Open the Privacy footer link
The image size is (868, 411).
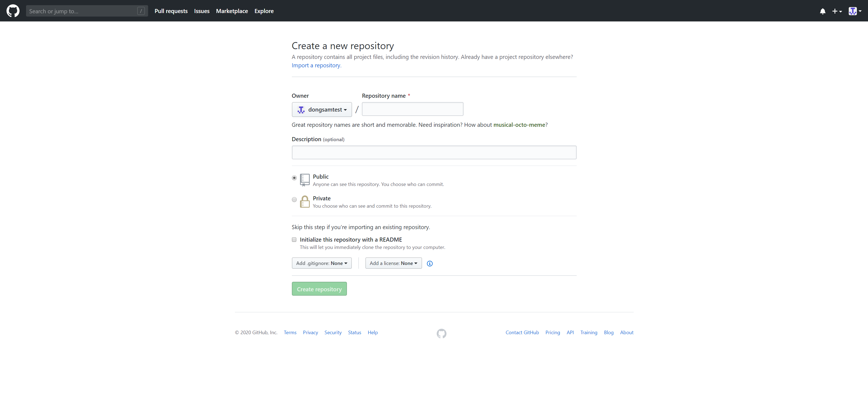pyautogui.click(x=310, y=333)
